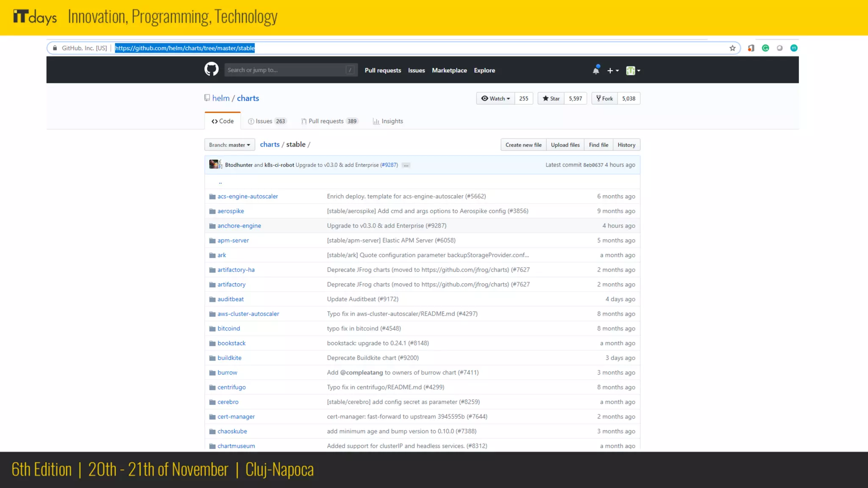Expand commit message ellipsis button
Screen dimensions: 868x488
(406, 165)
